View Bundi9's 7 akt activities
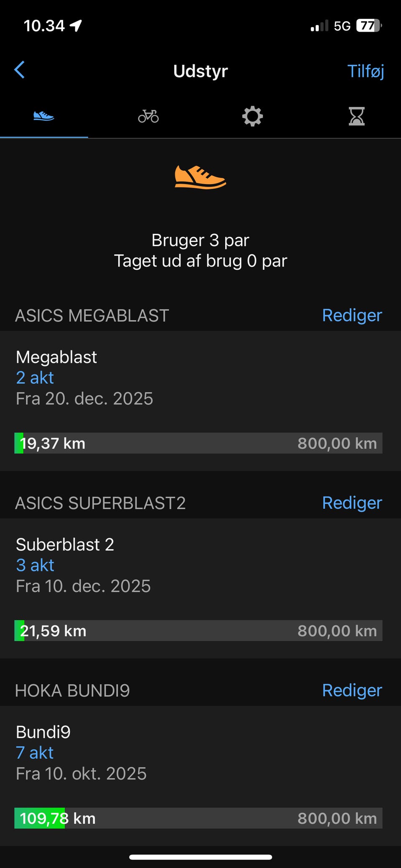This screenshot has width=401, height=868. pyautogui.click(x=35, y=753)
